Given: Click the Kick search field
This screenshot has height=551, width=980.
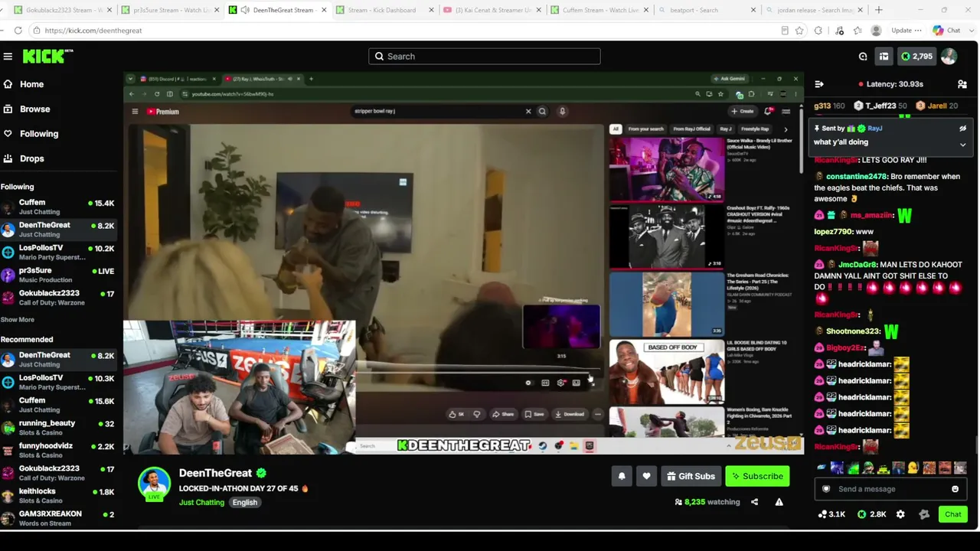Looking at the screenshot, I should tap(485, 57).
